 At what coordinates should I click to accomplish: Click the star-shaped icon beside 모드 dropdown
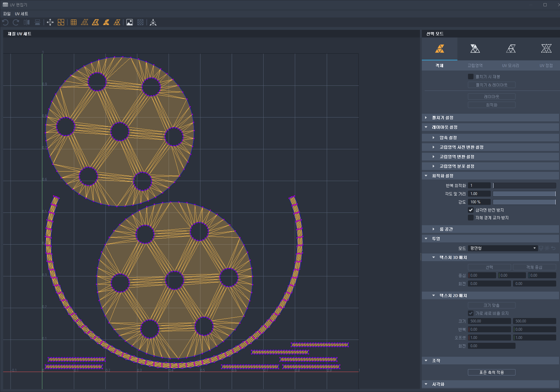[x=547, y=248]
